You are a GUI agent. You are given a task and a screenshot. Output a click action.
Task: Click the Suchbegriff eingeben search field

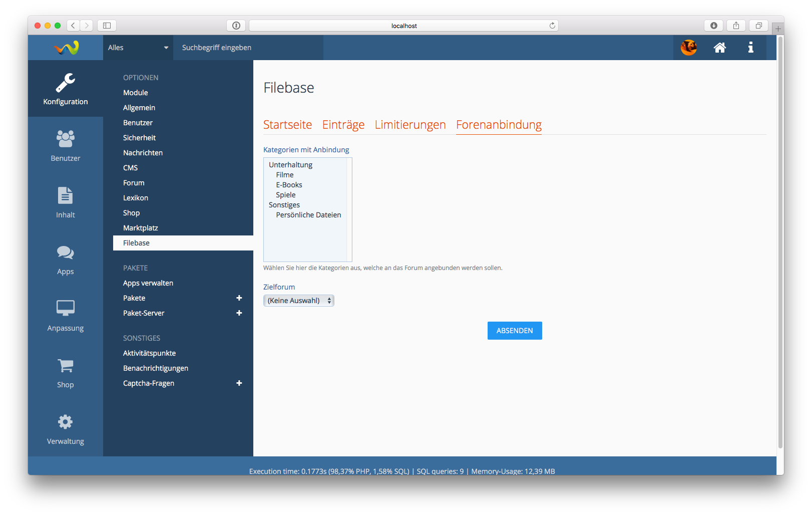[x=248, y=48]
